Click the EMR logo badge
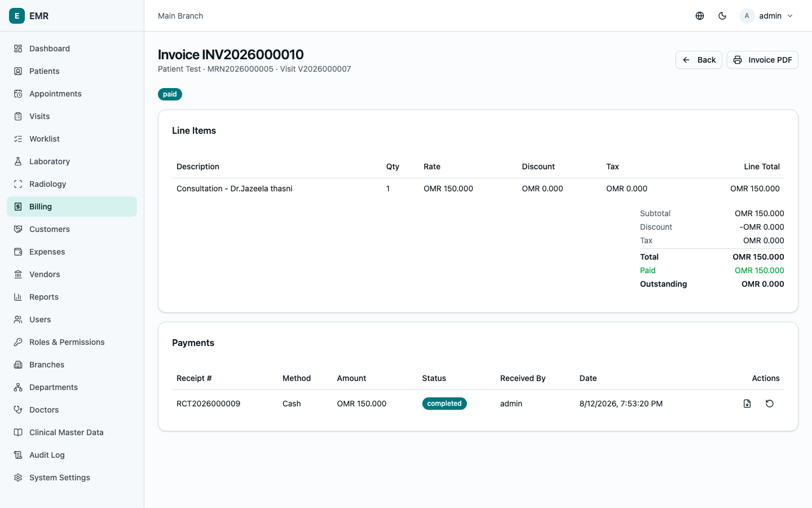This screenshot has height=508, width=812. 17,16
